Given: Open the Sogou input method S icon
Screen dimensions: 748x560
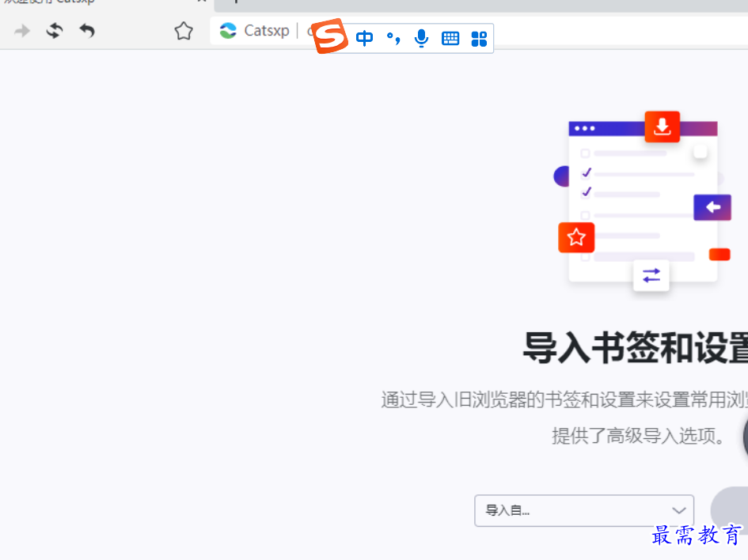Looking at the screenshot, I should 329,36.
